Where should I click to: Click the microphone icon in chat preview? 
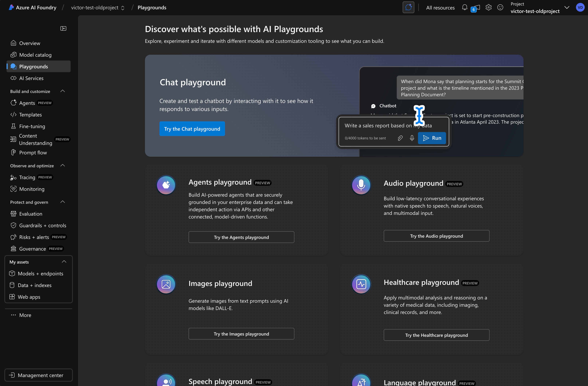click(x=412, y=138)
